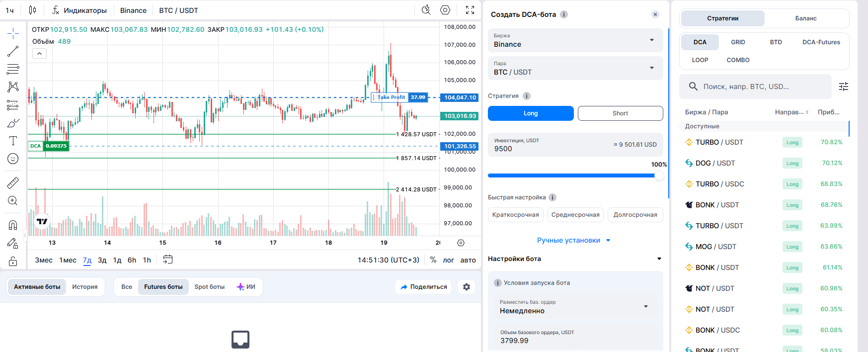Choose Среднесрочная quick setup
The width and height of the screenshot is (868, 352).
pyautogui.click(x=575, y=215)
